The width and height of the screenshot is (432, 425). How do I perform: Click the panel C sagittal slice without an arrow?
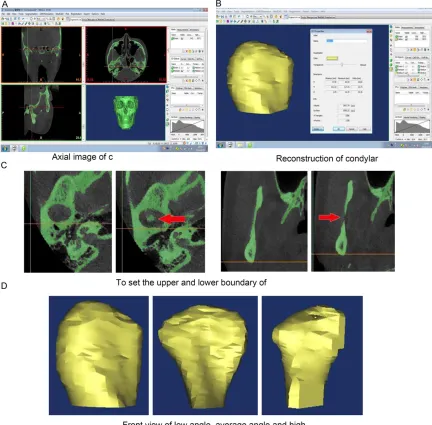(264, 221)
